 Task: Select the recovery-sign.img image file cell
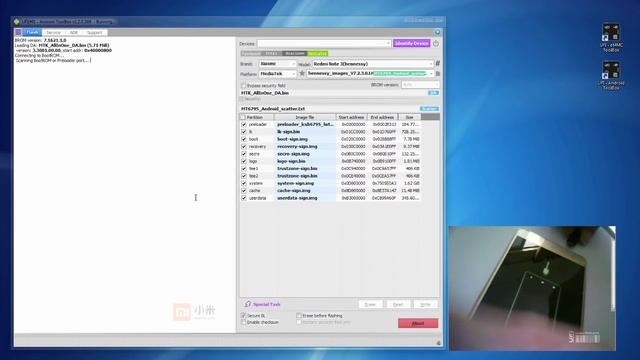305,147
